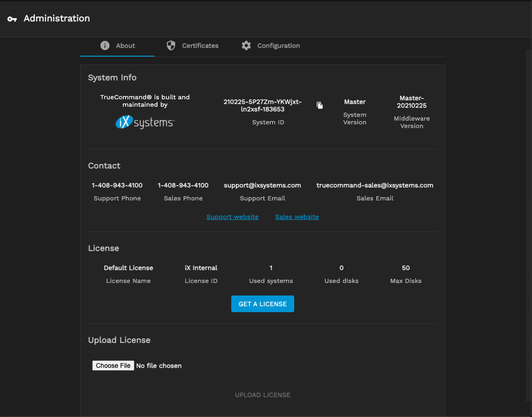Click the copy System ID icon
Screen dimensions: 532x417
(320, 105)
